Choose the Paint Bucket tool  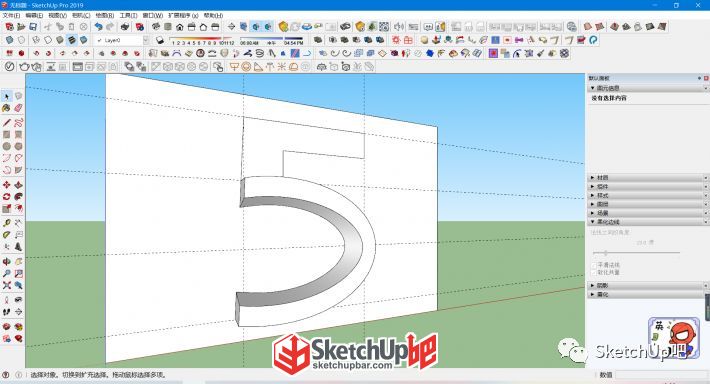tap(6, 108)
